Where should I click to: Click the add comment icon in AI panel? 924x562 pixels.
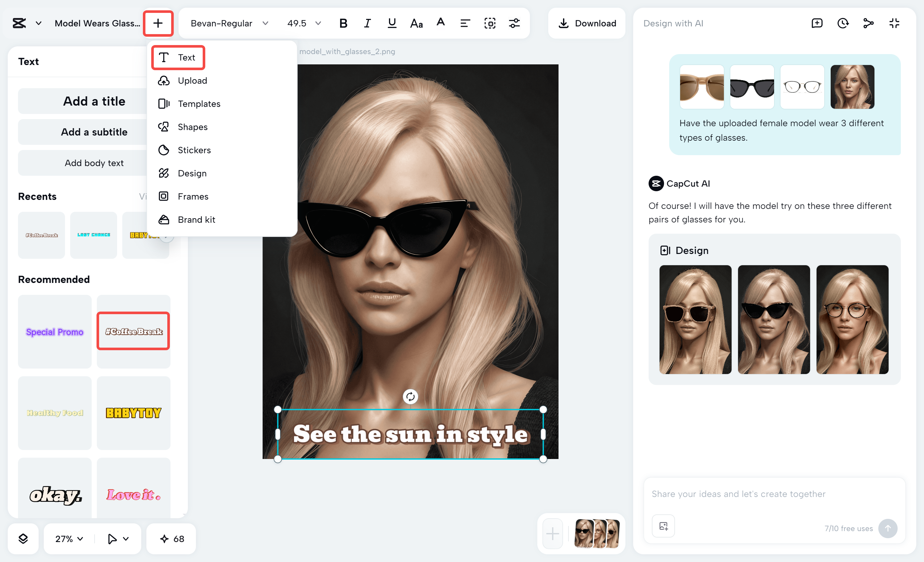817,23
